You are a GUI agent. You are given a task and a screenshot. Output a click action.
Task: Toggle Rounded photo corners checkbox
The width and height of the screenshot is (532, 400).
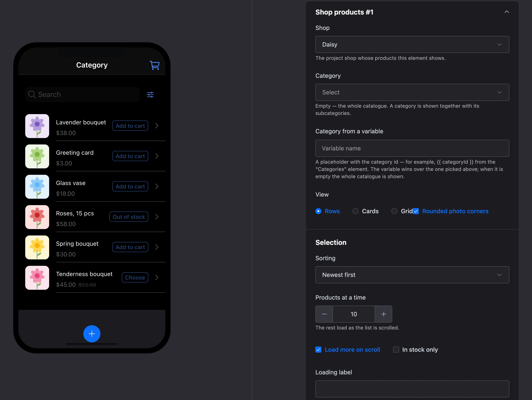click(x=416, y=211)
